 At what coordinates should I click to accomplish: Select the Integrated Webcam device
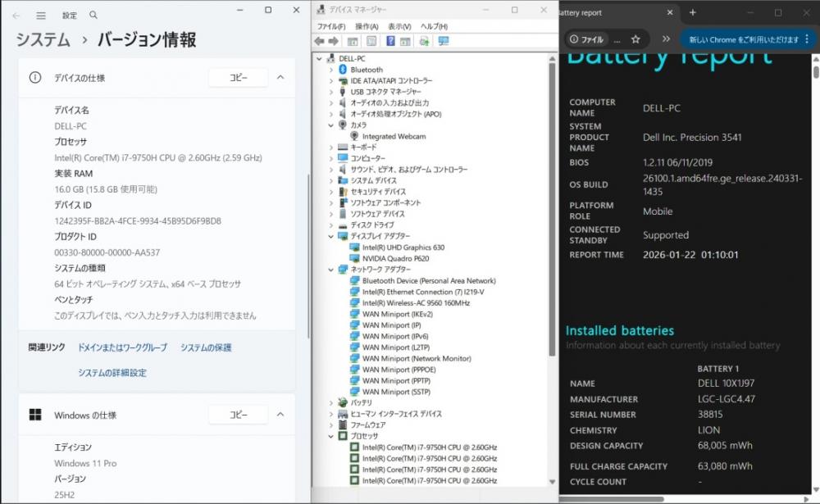(x=394, y=137)
